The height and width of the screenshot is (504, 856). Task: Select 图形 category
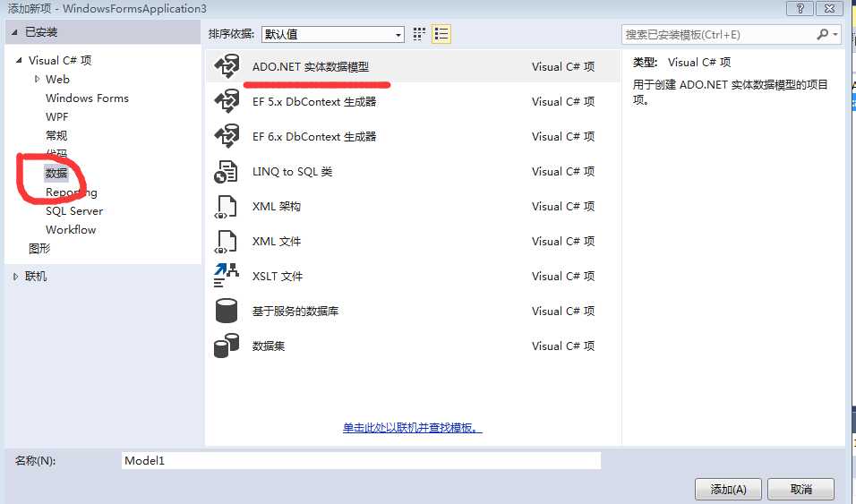39,249
